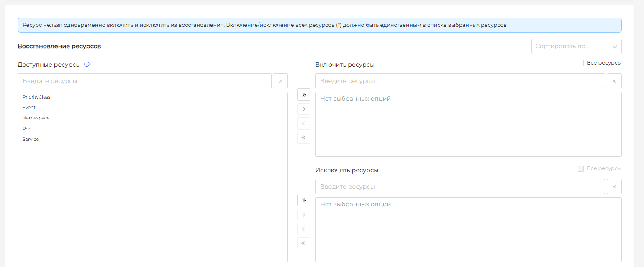
Task: Remove all resources from Исключить ресурсы list
Action: 304,243
